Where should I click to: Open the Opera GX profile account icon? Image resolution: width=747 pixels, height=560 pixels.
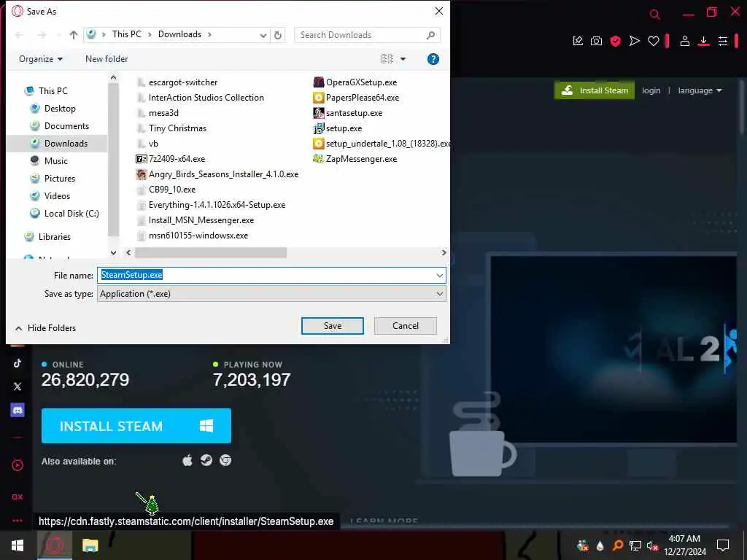684,41
